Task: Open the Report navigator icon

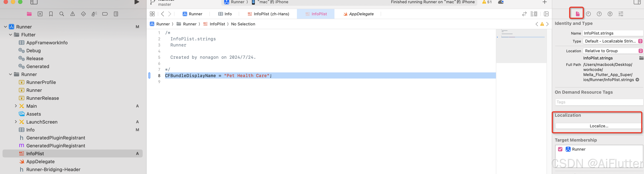Action: [x=116, y=14]
